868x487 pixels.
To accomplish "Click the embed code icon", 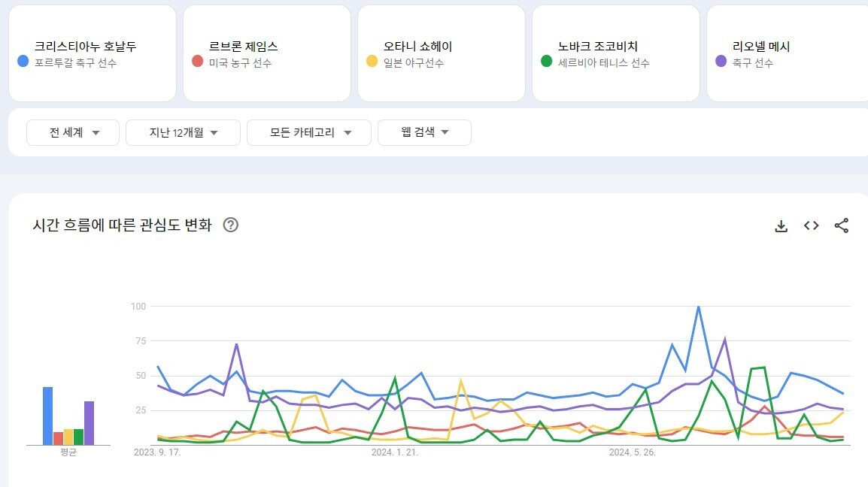I will pyautogui.click(x=811, y=225).
